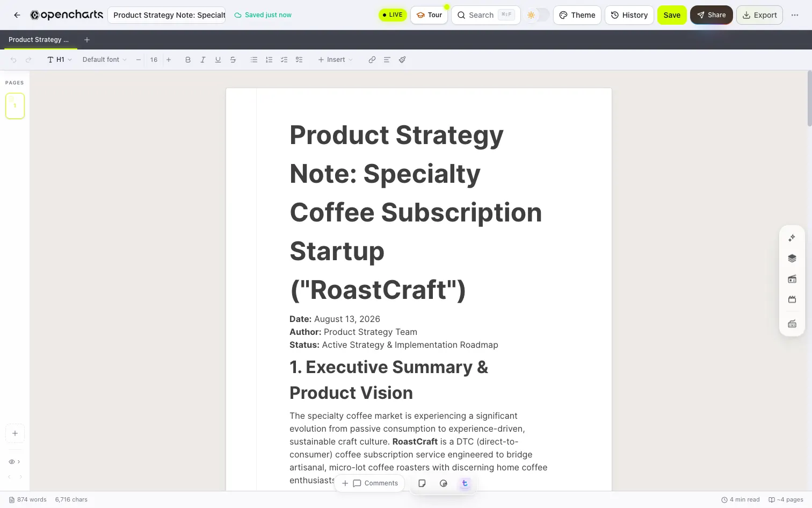Click the Export button
The image size is (812, 508).
[x=759, y=15]
